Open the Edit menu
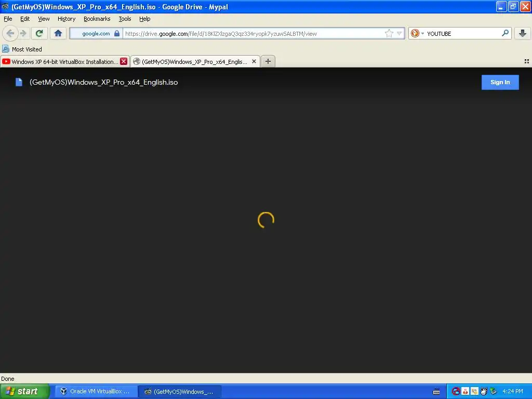This screenshot has height=399, width=532. click(x=25, y=19)
